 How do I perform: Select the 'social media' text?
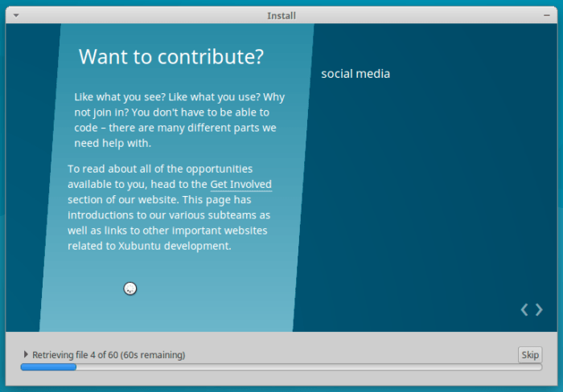tap(355, 74)
